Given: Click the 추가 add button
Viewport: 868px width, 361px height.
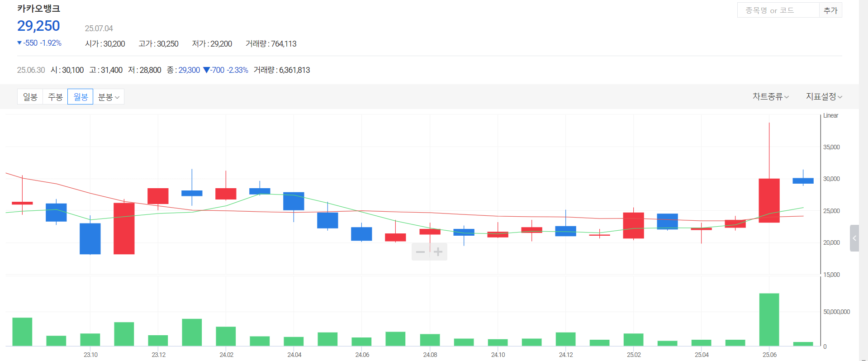Looking at the screenshot, I should (830, 10).
